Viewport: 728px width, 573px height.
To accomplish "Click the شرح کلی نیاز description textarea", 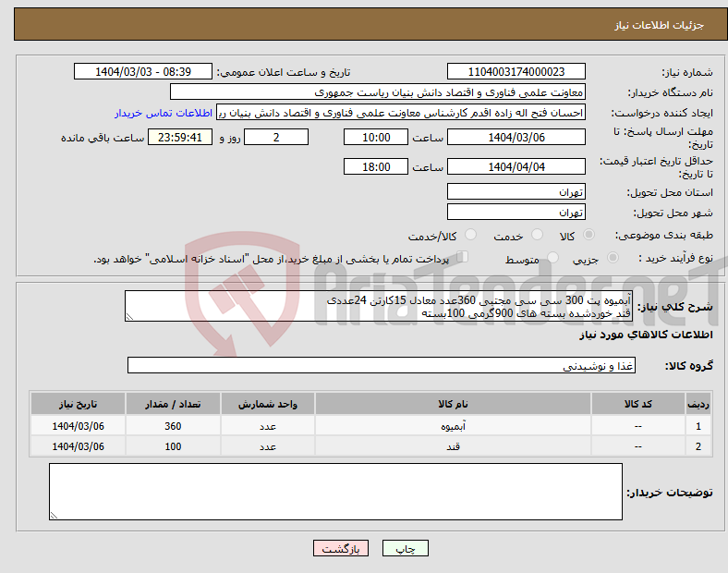I will [379, 306].
